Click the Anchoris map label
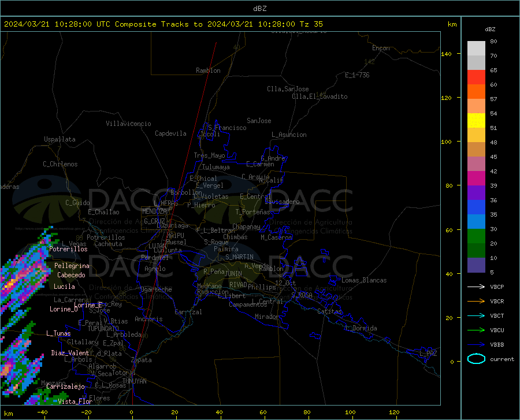The width and height of the screenshot is (520, 420). pyautogui.click(x=148, y=319)
